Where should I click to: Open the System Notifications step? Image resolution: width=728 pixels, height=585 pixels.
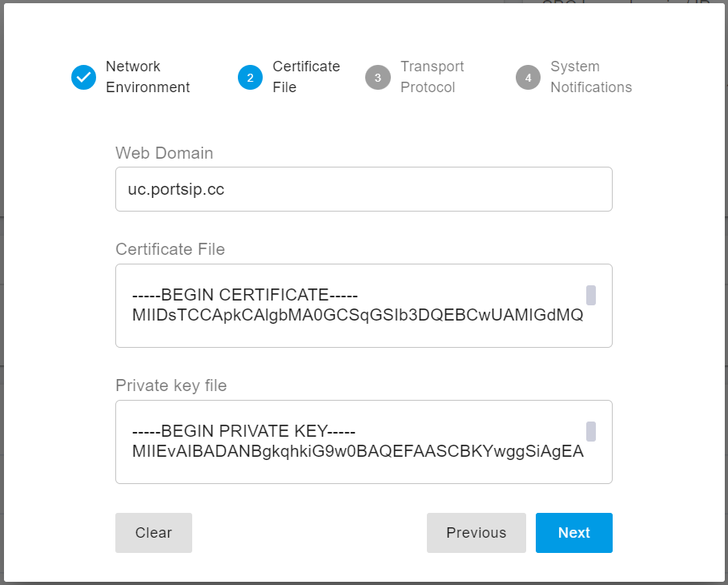click(590, 77)
